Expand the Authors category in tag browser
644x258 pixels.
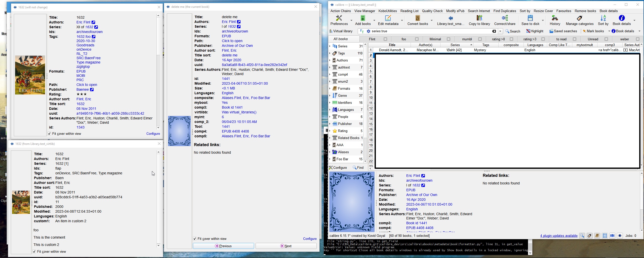(x=330, y=60)
